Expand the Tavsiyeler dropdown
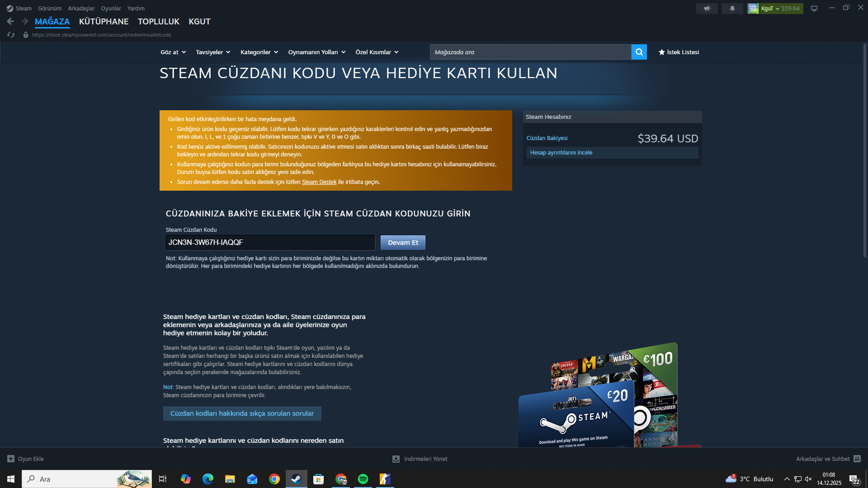 tap(213, 52)
